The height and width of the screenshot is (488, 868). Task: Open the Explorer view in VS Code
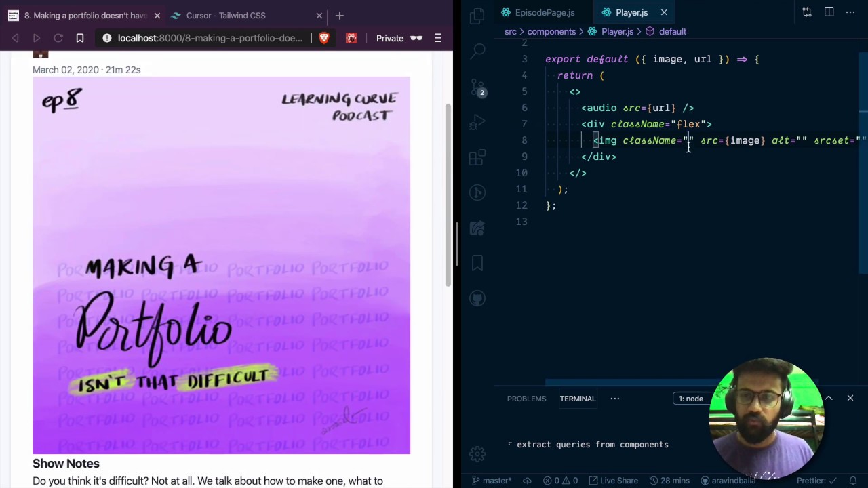coord(477,15)
